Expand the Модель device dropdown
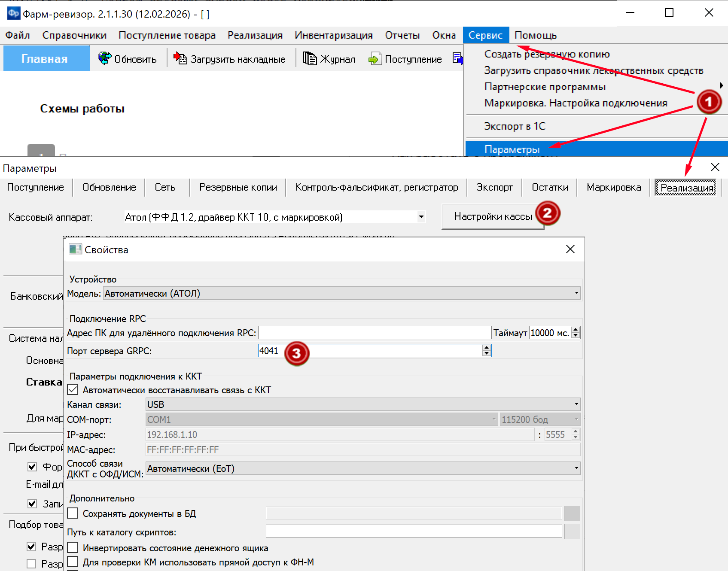 click(576, 293)
